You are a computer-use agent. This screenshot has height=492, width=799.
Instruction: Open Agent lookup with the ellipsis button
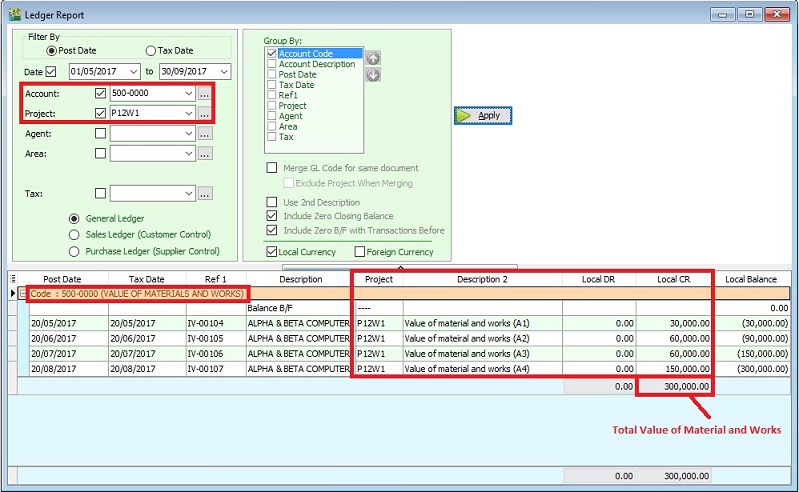pos(205,133)
